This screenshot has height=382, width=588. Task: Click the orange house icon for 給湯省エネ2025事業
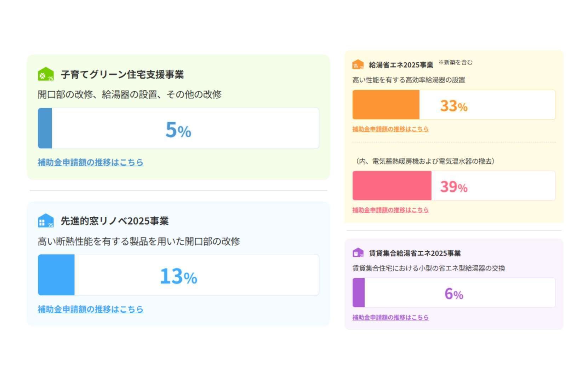coord(358,64)
